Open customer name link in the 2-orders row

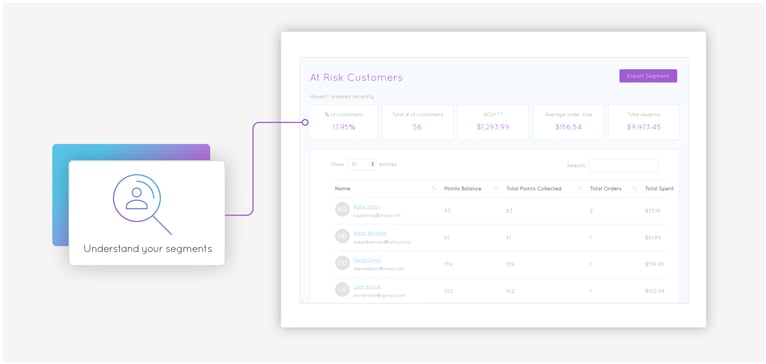[366, 206]
